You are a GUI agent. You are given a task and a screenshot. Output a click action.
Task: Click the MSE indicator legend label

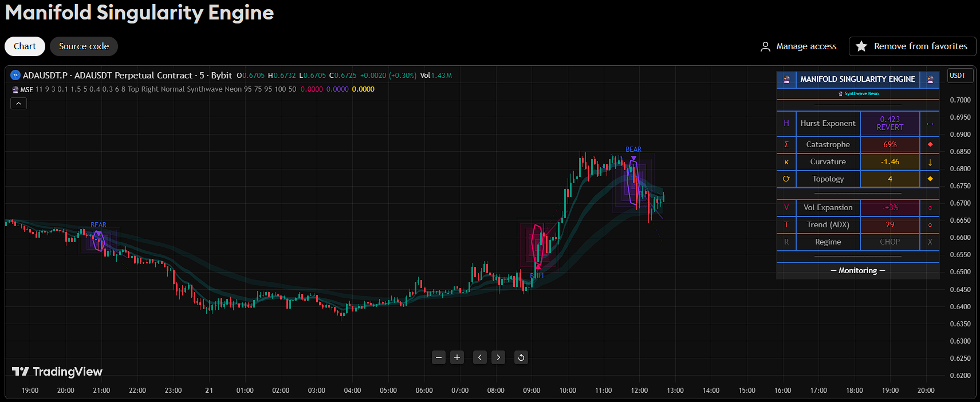pyautogui.click(x=27, y=89)
